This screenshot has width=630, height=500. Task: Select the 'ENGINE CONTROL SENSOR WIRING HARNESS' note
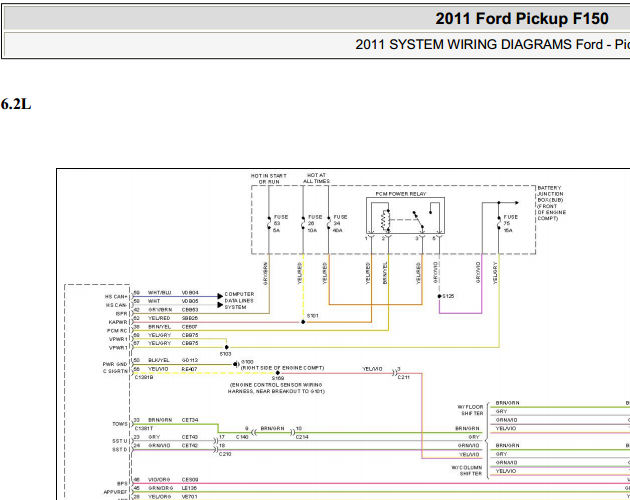pos(276,388)
